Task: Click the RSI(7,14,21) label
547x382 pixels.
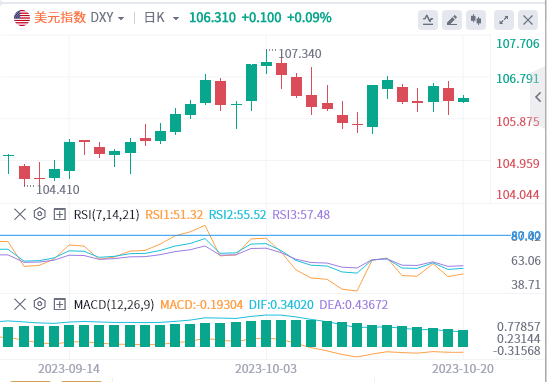Action: pyautogui.click(x=106, y=215)
